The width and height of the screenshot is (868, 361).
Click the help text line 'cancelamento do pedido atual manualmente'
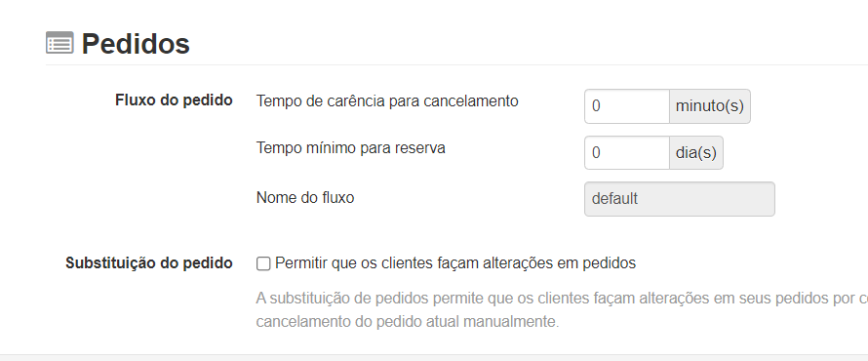pos(408,322)
